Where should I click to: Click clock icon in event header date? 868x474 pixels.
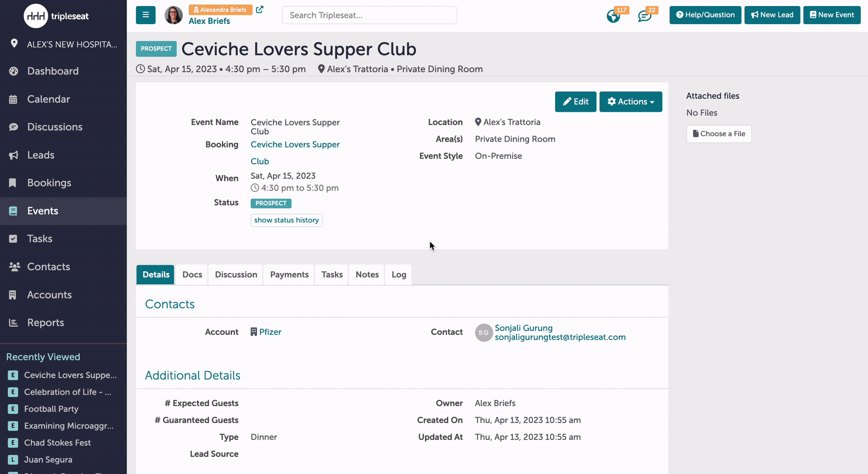tap(140, 69)
